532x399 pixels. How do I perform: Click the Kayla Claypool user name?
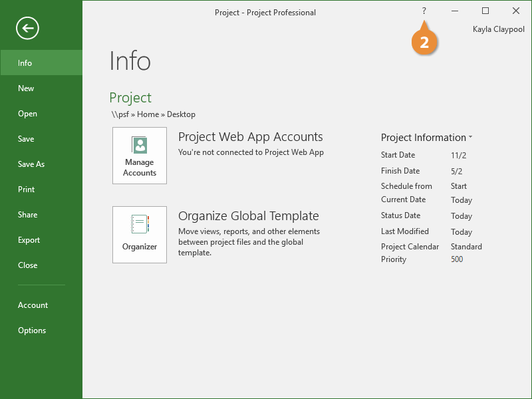click(498, 29)
